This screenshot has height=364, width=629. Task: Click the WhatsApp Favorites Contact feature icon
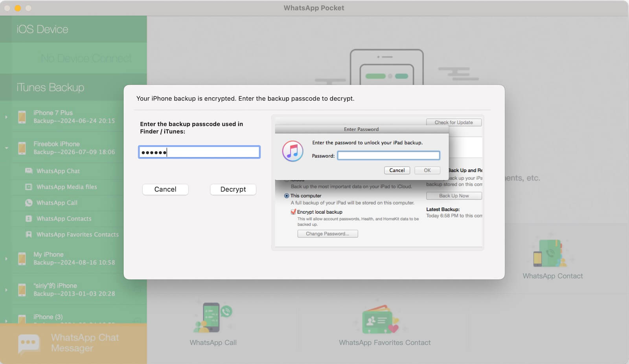(x=381, y=319)
